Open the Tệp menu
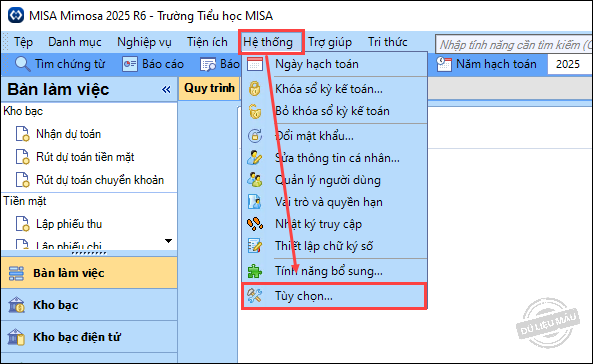 coord(23,42)
